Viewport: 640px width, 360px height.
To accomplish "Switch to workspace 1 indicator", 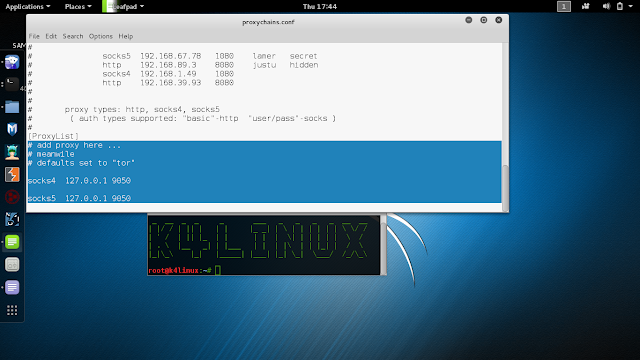I will pyautogui.click(x=564, y=6).
